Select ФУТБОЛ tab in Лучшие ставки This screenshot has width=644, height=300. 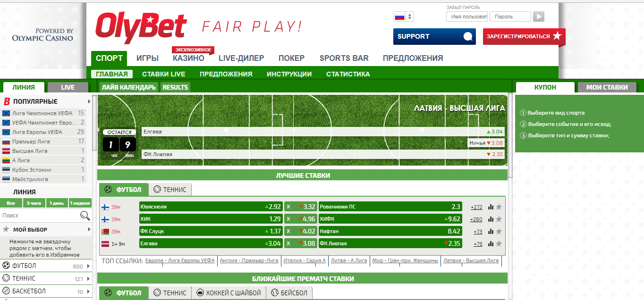(x=124, y=190)
